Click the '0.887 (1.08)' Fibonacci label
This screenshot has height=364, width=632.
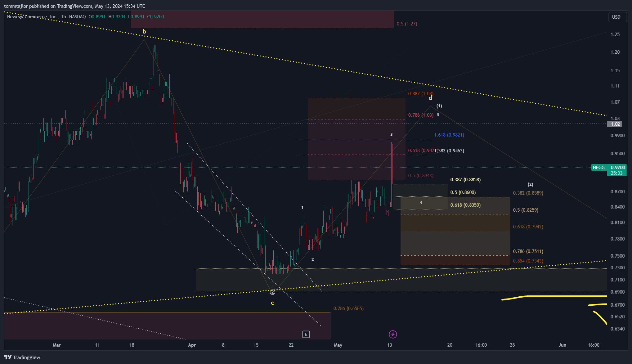pos(421,94)
